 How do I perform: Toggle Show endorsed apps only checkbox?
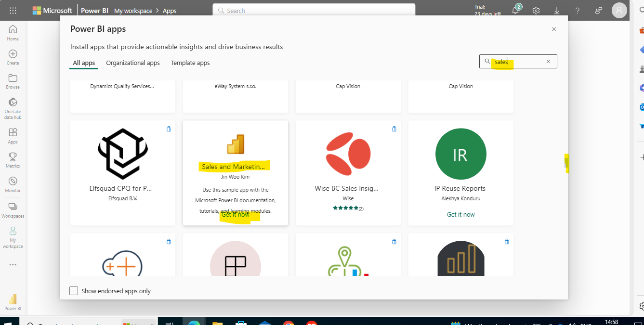click(74, 291)
